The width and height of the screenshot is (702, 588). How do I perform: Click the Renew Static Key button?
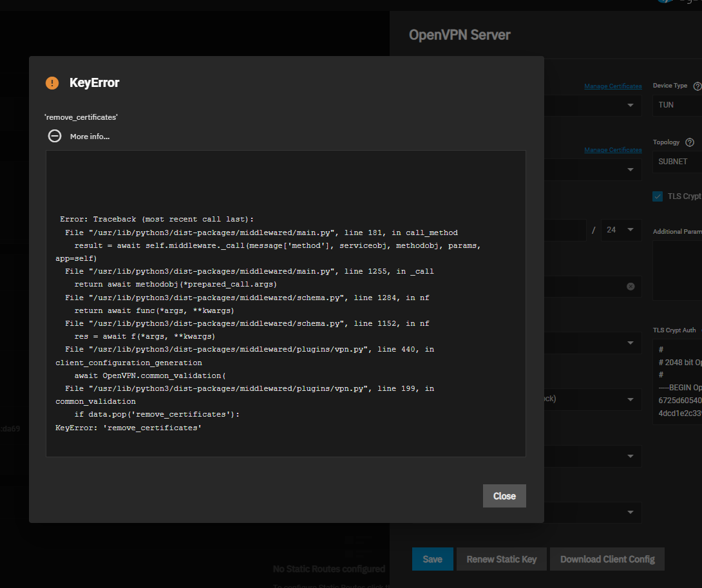[x=502, y=559]
